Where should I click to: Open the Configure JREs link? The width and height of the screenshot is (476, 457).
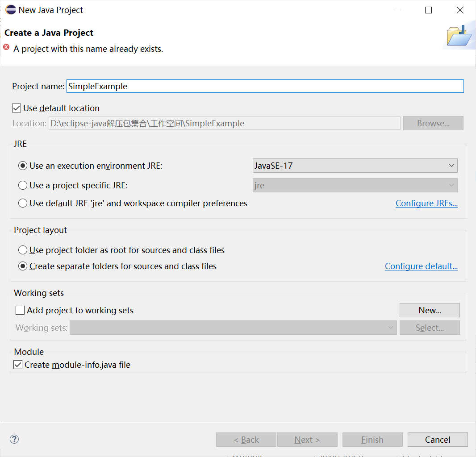(x=426, y=203)
